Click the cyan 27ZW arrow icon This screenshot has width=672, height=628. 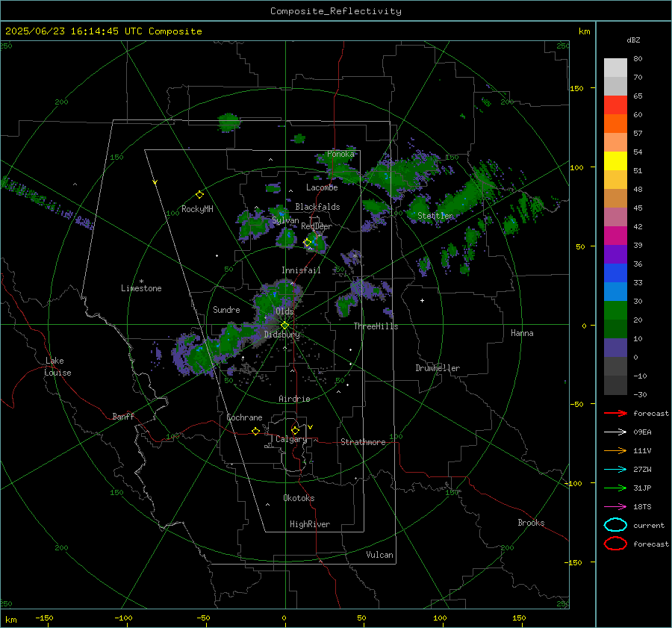pyautogui.click(x=615, y=470)
